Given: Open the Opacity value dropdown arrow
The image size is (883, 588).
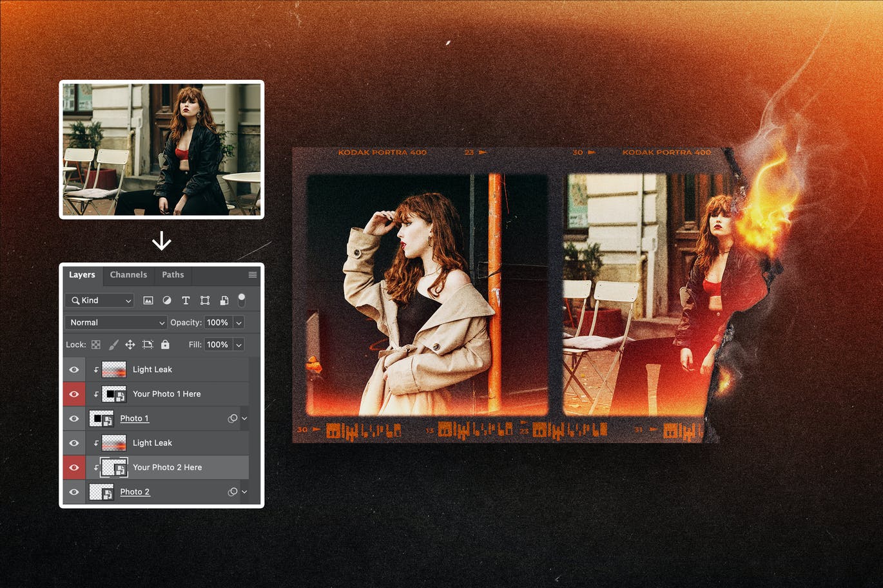Looking at the screenshot, I should point(239,323).
